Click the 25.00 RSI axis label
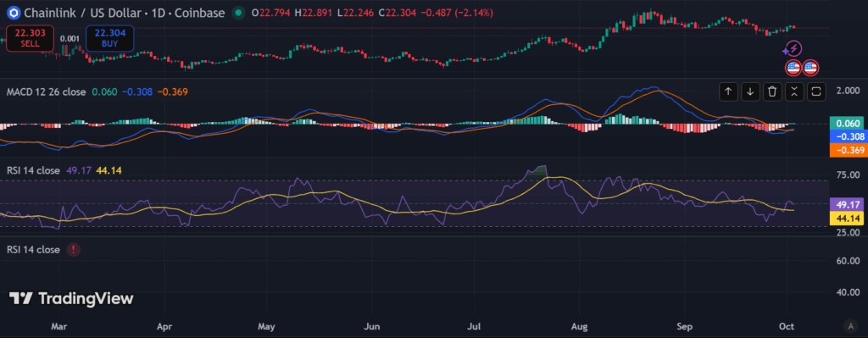 848,232
